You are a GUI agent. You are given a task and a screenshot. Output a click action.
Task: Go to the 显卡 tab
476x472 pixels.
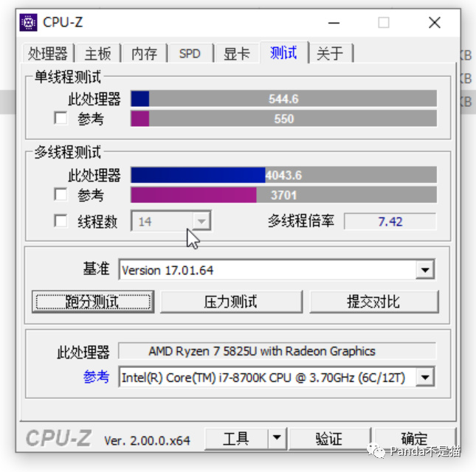237,54
